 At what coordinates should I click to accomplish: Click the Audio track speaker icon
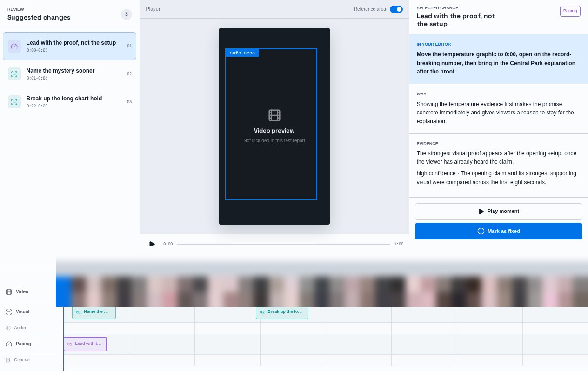(8, 328)
